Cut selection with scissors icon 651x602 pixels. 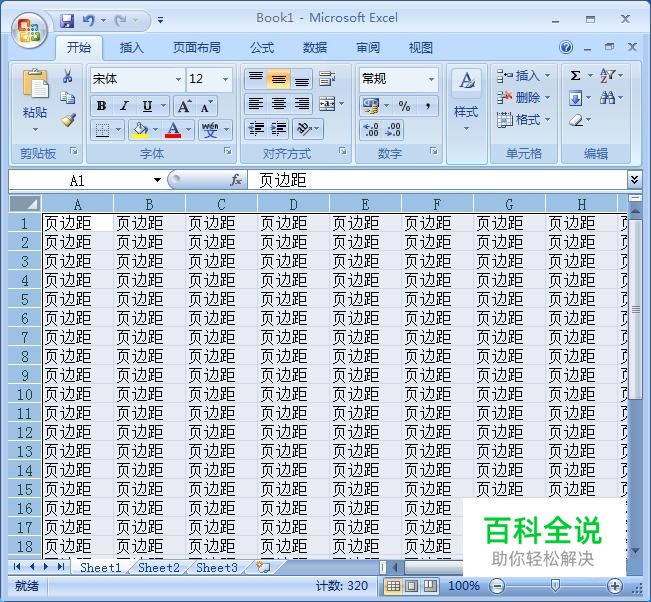coord(67,76)
